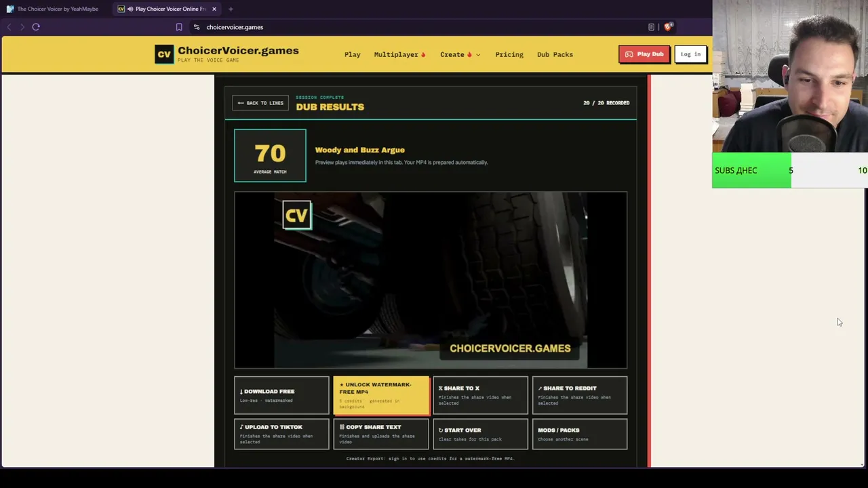Click the dub video preview
This screenshot has height=488, width=868.
(x=431, y=280)
